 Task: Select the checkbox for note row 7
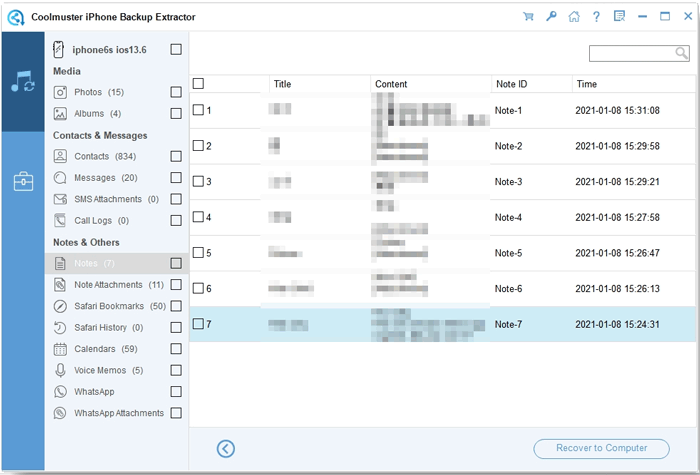pos(198,324)
